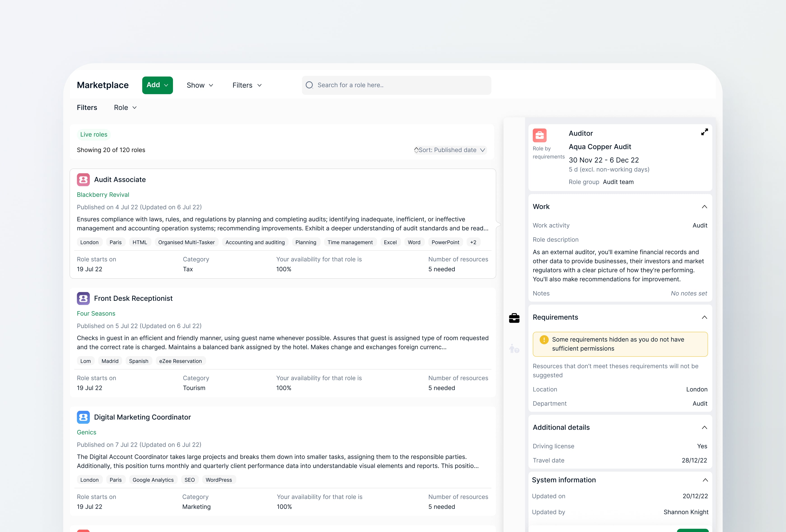Viewport: 786px width, 532px height.
Task: Click the expand arrows icon on Auditor panel
Action: 704,132
